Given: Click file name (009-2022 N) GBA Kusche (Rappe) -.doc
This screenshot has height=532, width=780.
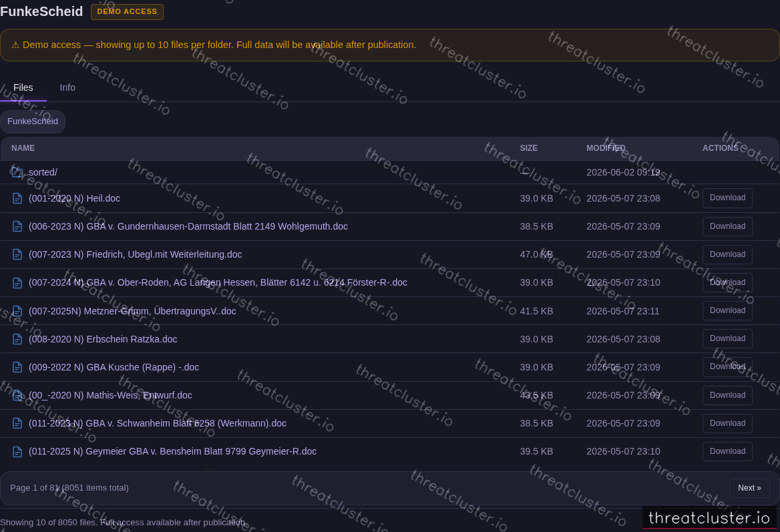Looking at the screenshot, I should pos(114,367).
